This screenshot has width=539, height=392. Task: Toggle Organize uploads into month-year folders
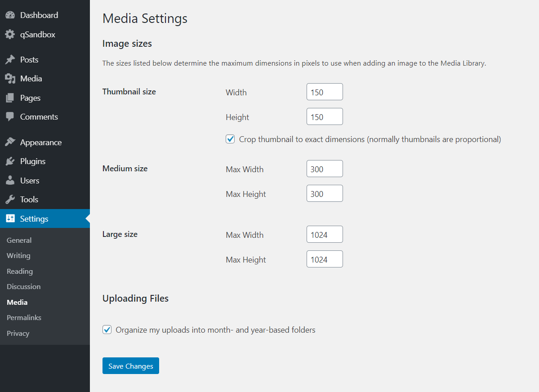pos(107,330)
